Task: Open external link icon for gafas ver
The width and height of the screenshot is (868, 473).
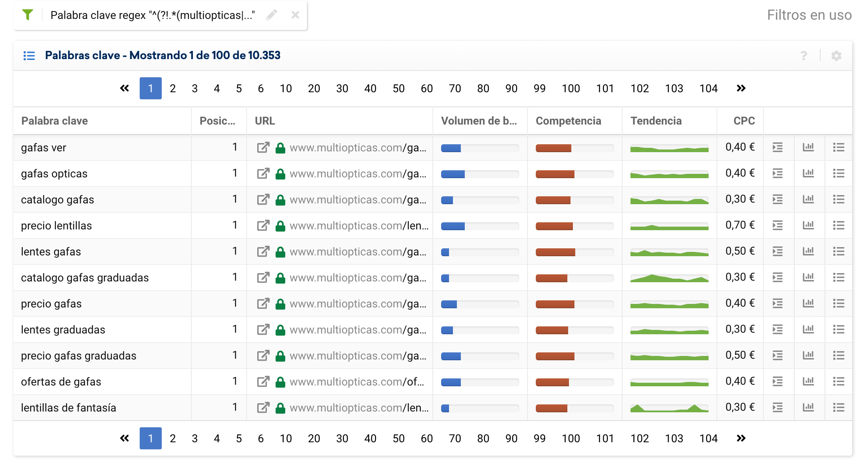Action: click(263, 147)
